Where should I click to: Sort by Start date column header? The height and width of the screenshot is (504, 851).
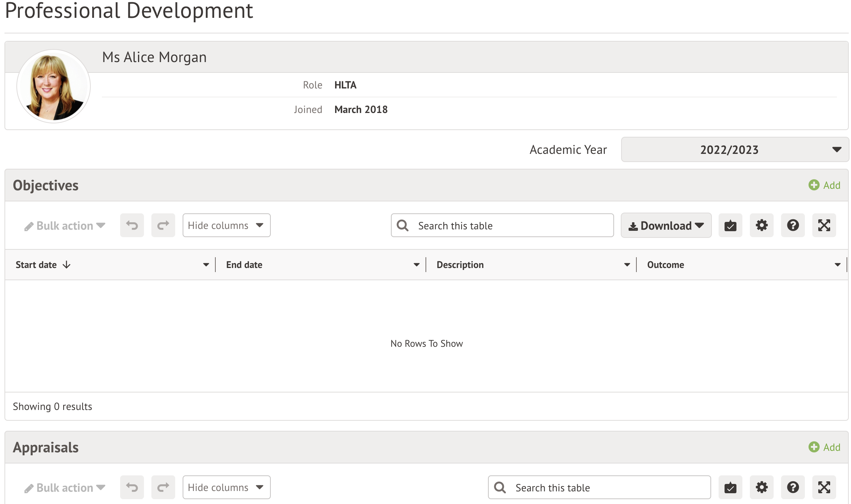(36, 265)
